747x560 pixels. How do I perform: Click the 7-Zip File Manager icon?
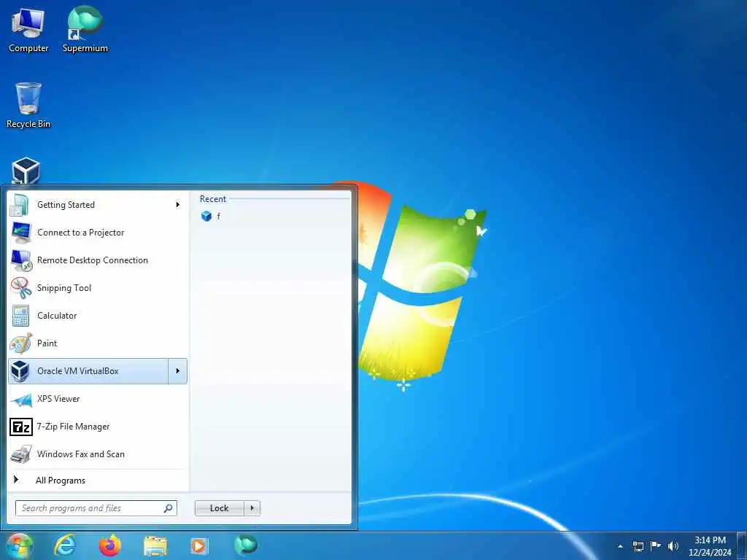click(x=21, y=427)
